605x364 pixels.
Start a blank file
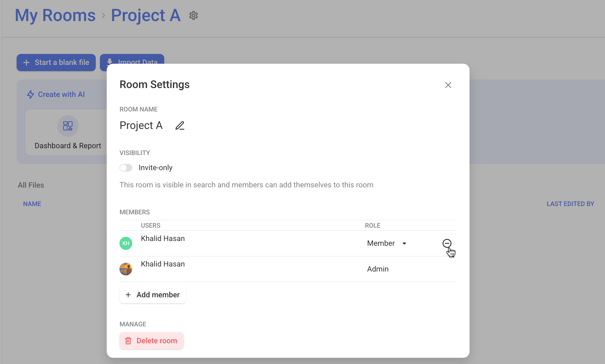click(x=56, y=63)
